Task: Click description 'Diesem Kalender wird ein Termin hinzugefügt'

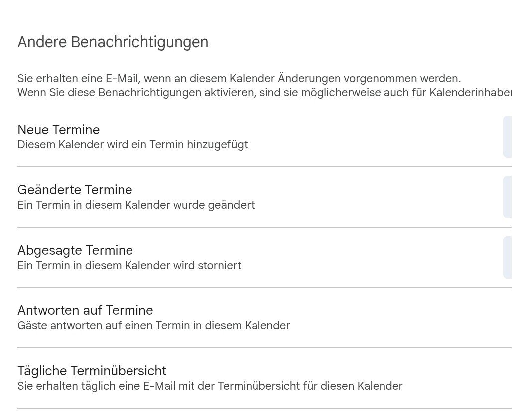Action: point(132,145)
